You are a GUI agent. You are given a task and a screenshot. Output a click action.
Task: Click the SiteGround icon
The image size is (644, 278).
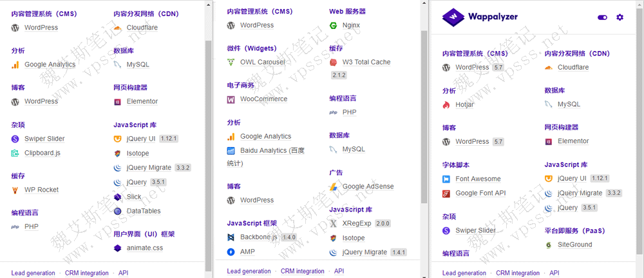coord(549,245)
